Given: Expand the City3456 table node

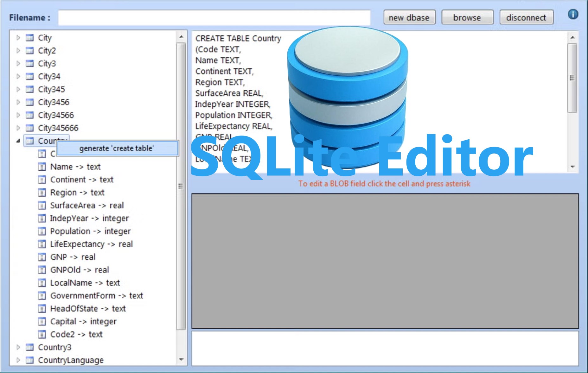Looking at the screenshot, I should point(18,102).
